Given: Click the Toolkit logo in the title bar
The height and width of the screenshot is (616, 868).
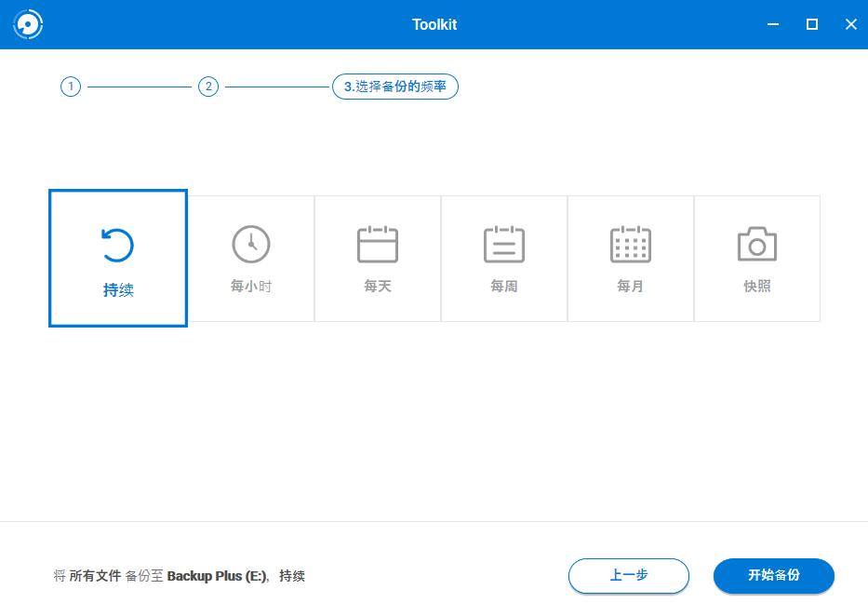Looking at the screenshot, I should pos(28,24).
